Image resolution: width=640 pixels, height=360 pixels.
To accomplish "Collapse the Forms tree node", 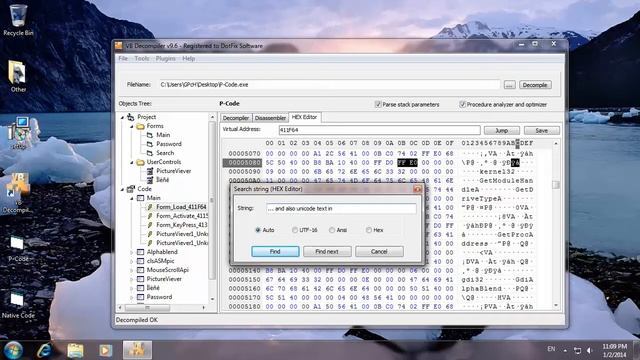I will click(x=131, y=127).
